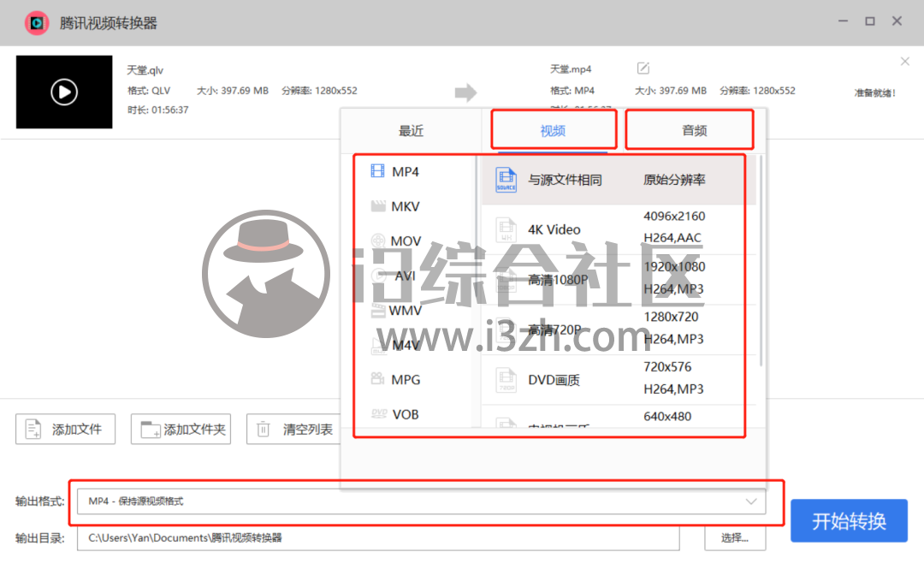Click the SOURCE icon for 与源文件相同
The width and height of the screenshot is (924, 570).
click(x=506, y=180)
